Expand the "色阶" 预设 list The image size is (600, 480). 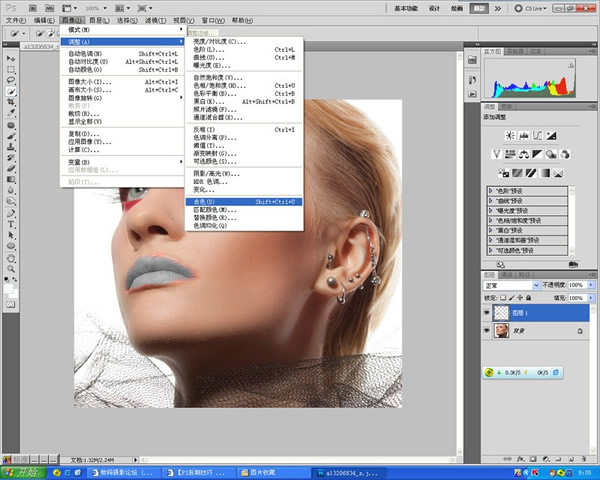pos(491,191)
